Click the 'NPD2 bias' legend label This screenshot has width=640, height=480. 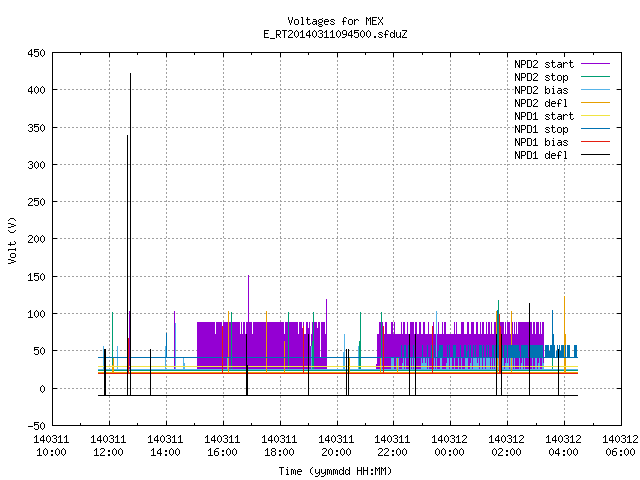coord(541,90)
